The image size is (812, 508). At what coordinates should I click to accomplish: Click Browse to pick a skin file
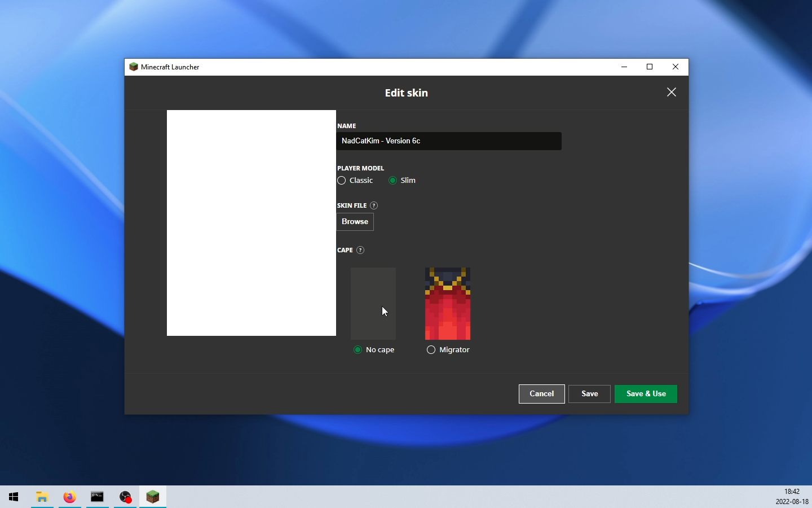point(355,222)
